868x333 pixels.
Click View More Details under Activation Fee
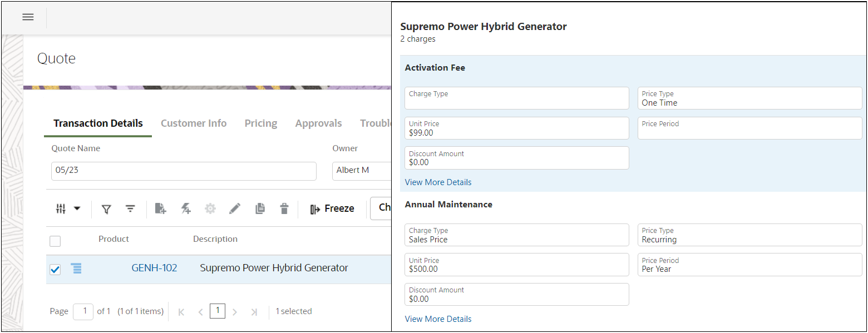click(438, 182)
